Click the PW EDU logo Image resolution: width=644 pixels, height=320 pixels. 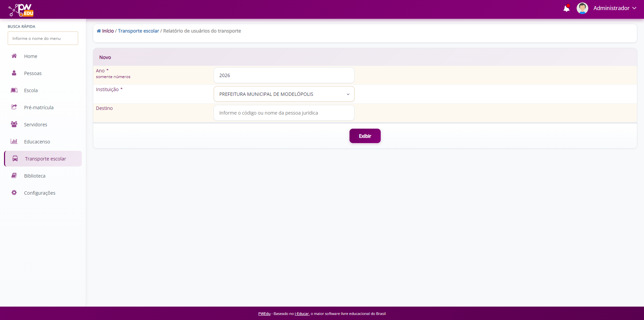(x=21, y=10)
